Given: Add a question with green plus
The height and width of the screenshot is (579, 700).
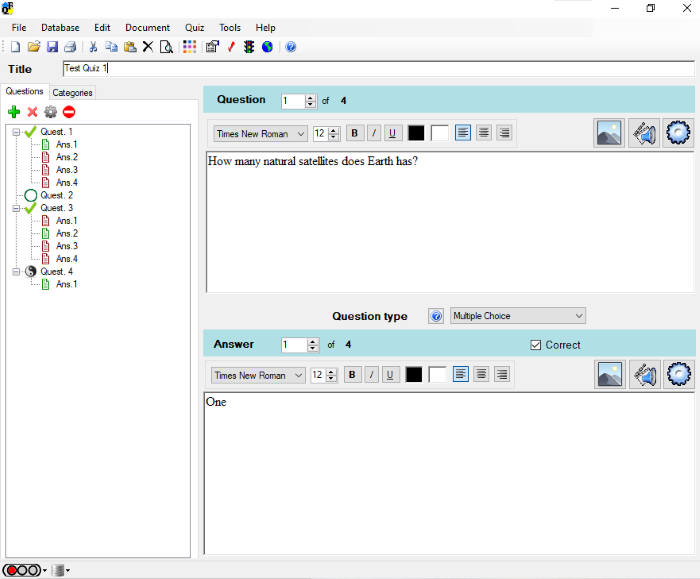Looking at the screenshot, I should [14, 112].
